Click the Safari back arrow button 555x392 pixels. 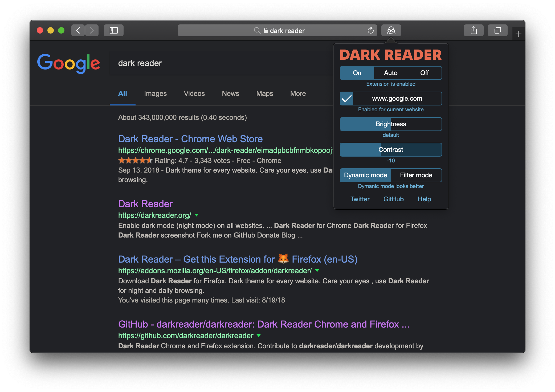pos(78,30)
